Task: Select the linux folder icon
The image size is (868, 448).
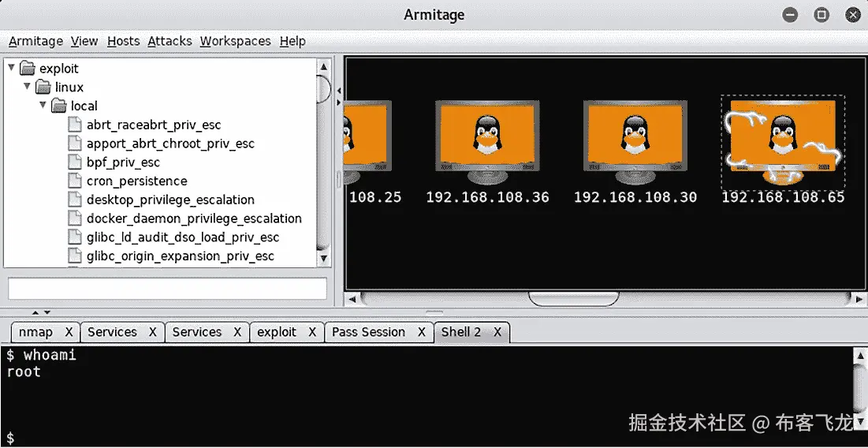Action: [43, 88]
